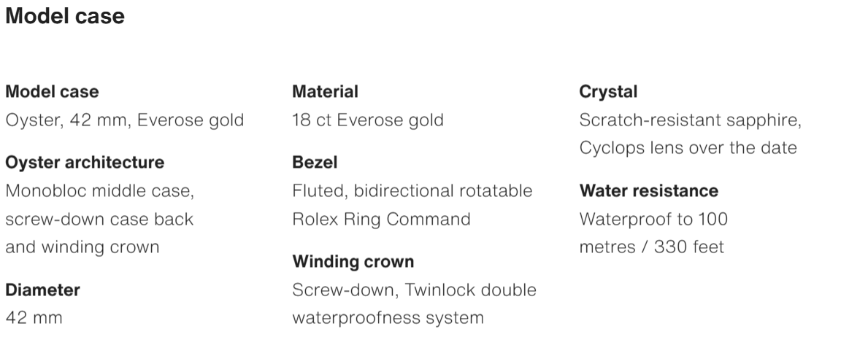Select the 'Diameter' spec label
This screenshot has width=868, height=337.
click(42, 290)
